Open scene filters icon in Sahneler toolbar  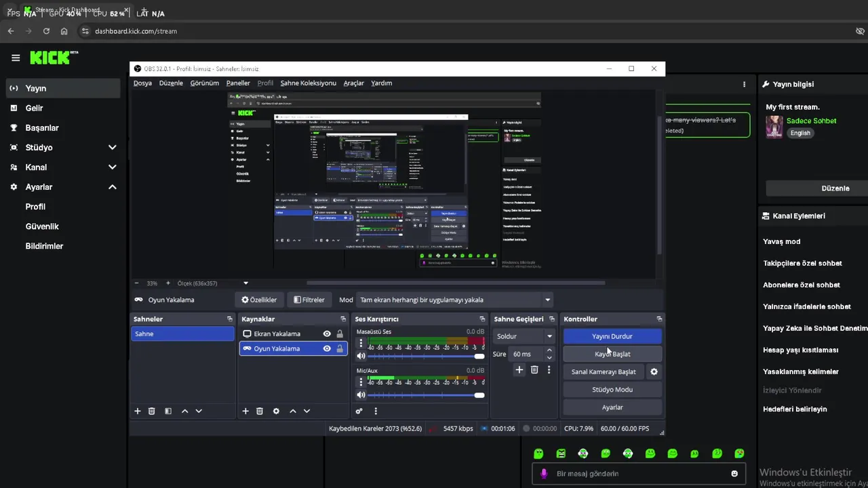point(168,411)
